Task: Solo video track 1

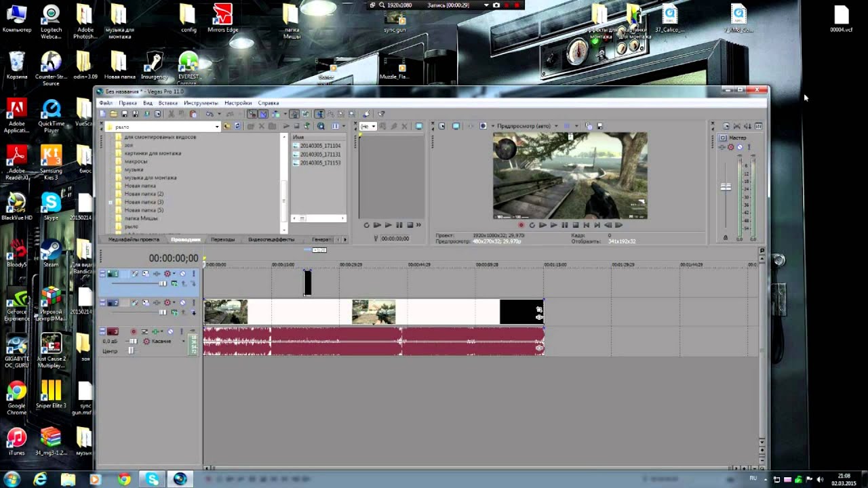Action: pos(193,273)
